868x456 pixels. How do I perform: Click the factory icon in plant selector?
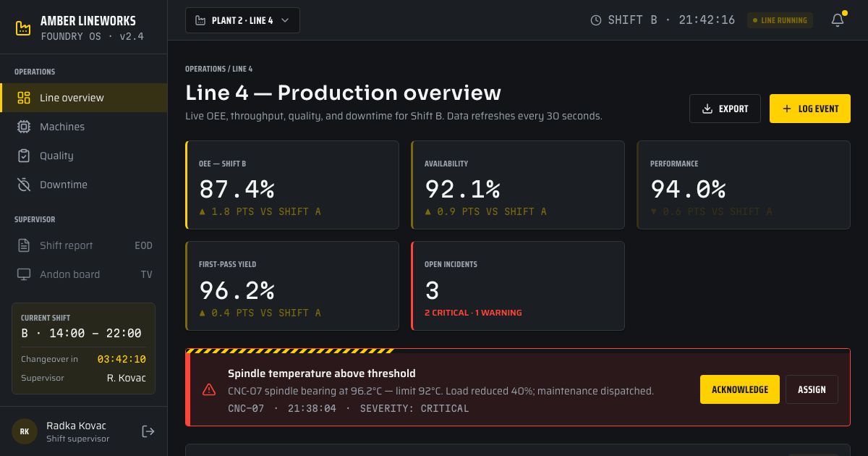point(200,20)
